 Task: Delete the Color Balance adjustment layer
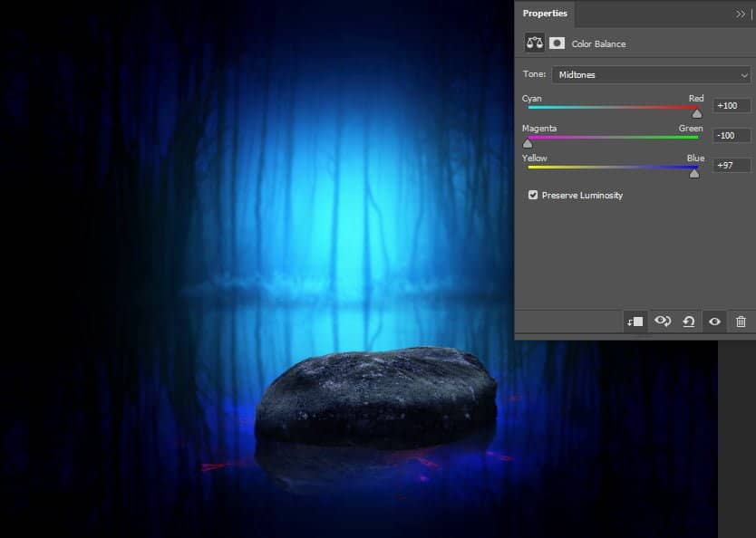741,321
